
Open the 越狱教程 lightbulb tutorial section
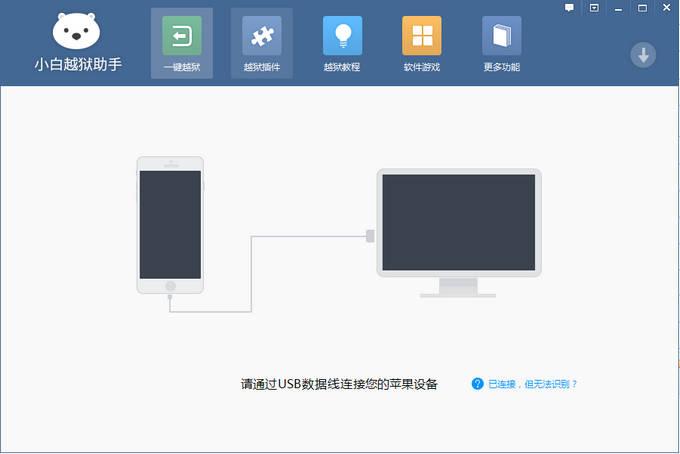pos(341,43)
